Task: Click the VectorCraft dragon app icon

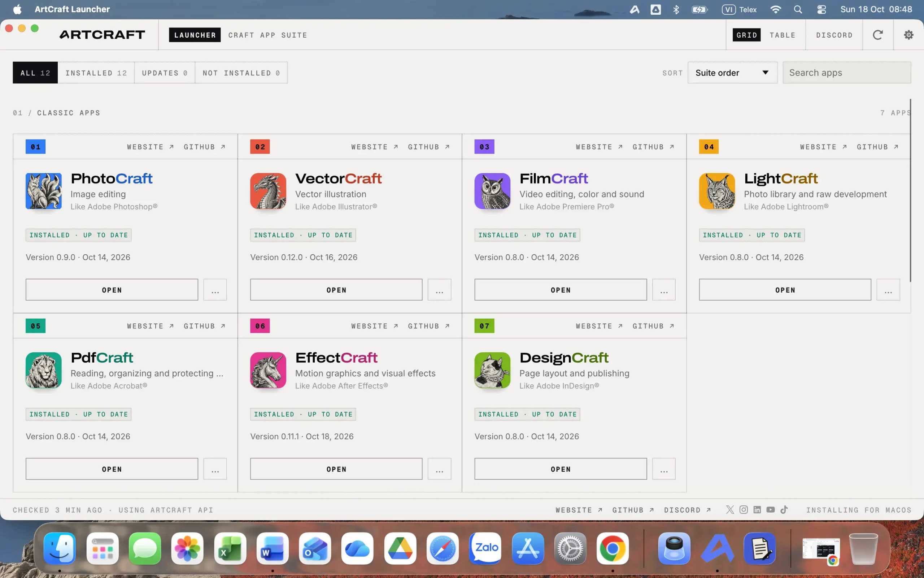Action: coord(268,191)
